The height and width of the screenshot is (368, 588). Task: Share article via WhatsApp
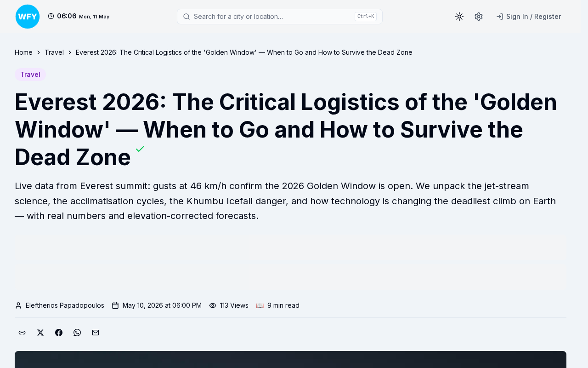click(x=77, y=333)
